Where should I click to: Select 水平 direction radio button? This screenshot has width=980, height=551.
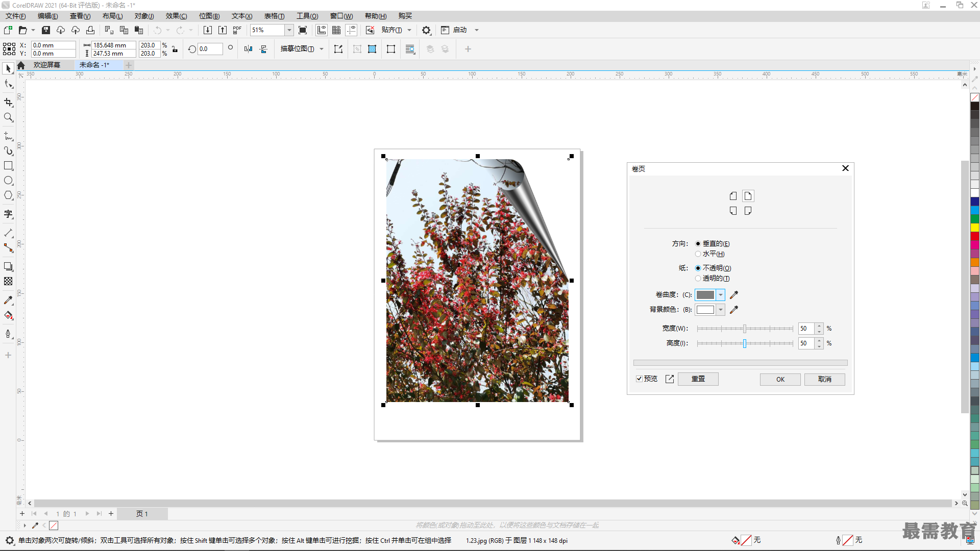698,254
